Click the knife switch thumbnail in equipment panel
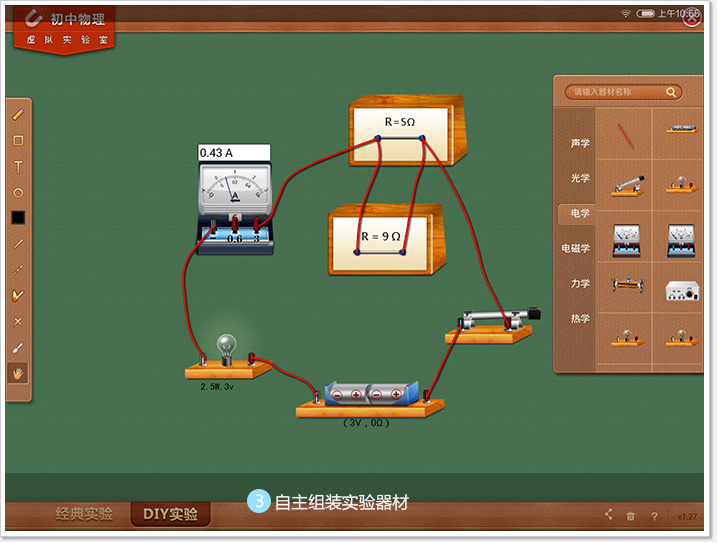Image resolution: width=717 pixels, height=543 pixels. click(628, 185)
